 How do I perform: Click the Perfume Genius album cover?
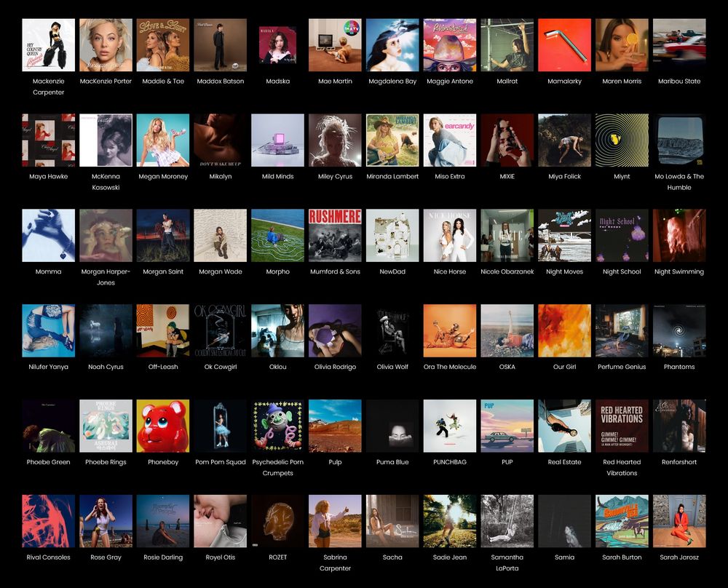(622, 330)
